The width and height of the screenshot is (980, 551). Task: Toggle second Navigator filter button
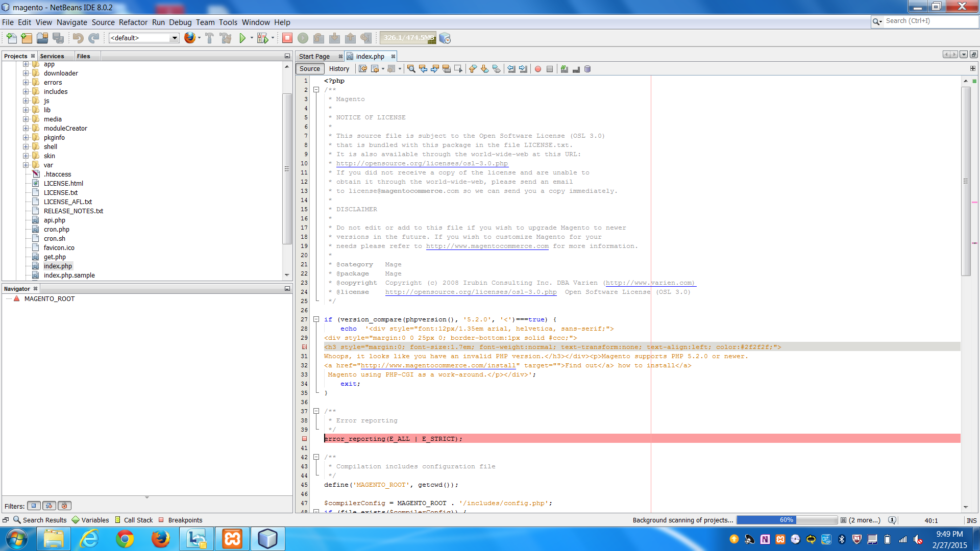(49, 506)
